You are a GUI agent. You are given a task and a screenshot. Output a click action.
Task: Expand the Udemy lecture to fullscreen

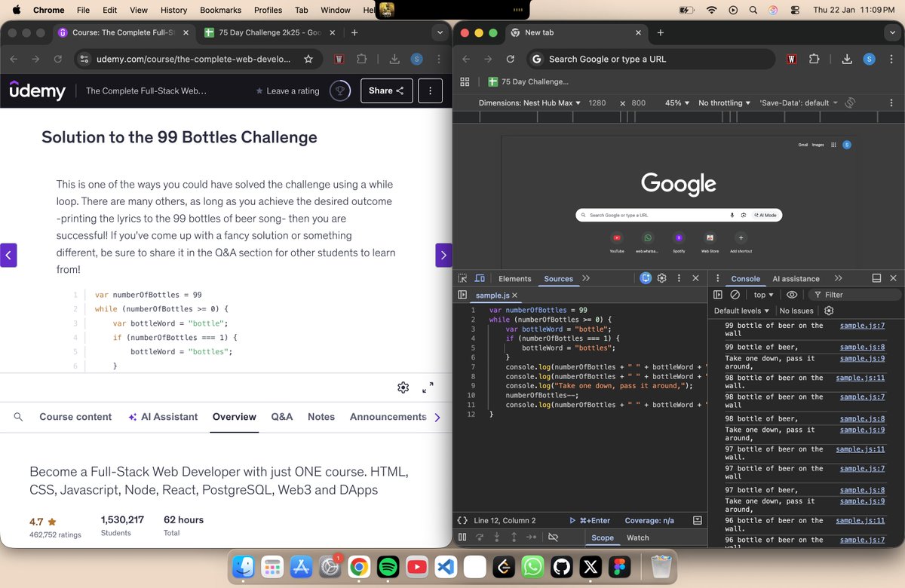click(x=428, y=387)
